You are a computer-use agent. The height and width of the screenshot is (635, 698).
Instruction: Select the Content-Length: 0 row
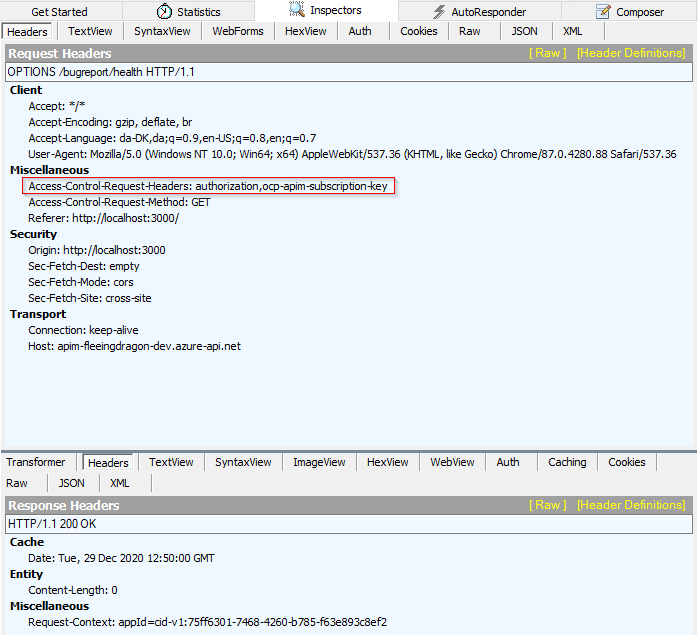coord(73,590)
